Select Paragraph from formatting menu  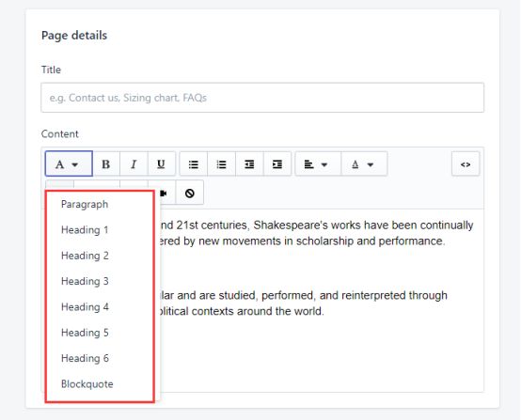[85, 204]
